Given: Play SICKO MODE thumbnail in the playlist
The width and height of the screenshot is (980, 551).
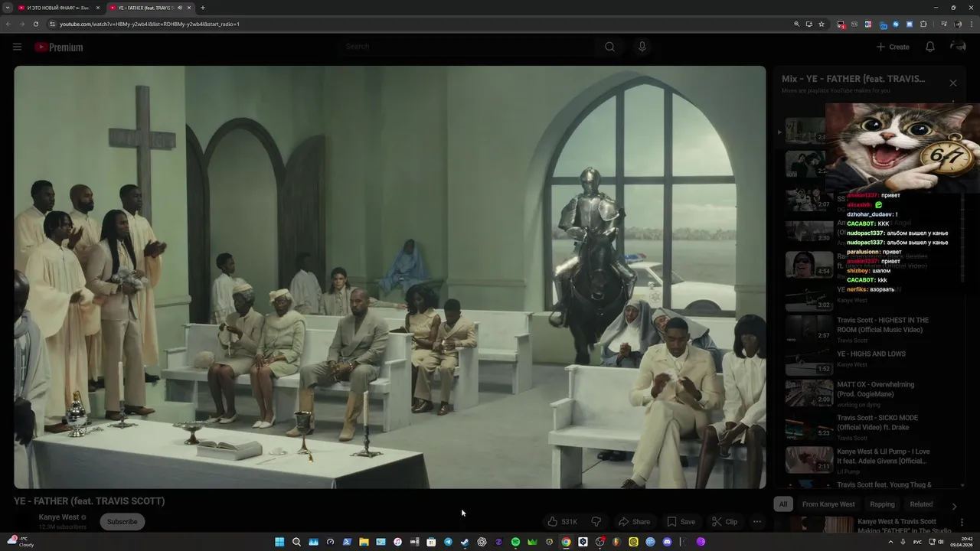Looking at the screenshot, I should pyautogui.click(x=808, y=426).
